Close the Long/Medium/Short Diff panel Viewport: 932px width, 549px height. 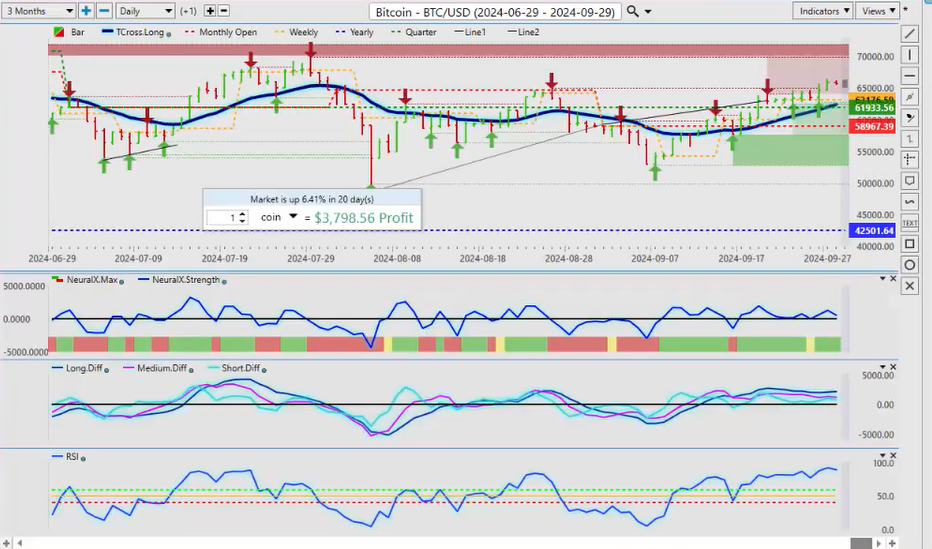(893, 367)
